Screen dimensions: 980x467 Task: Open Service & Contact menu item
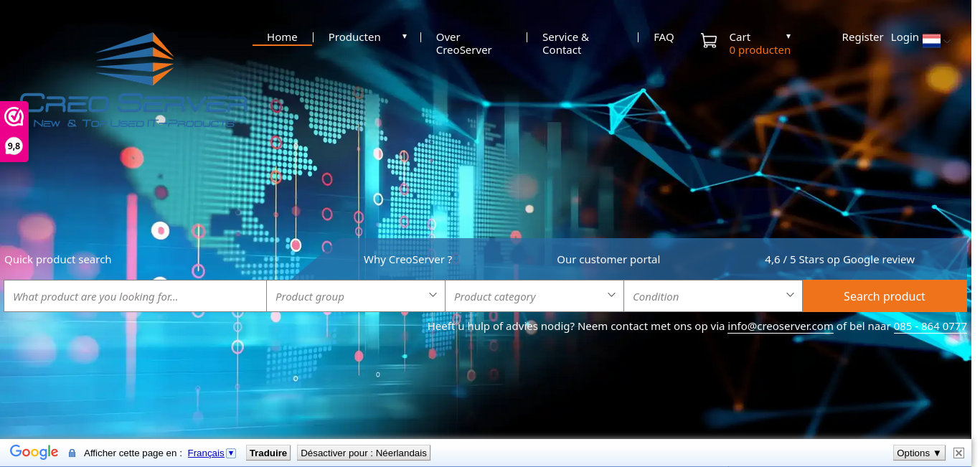[x=565, y=44]
